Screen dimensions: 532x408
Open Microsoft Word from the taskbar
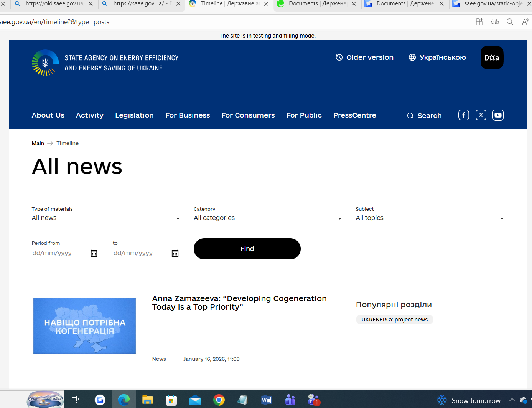tap(266, 400)
